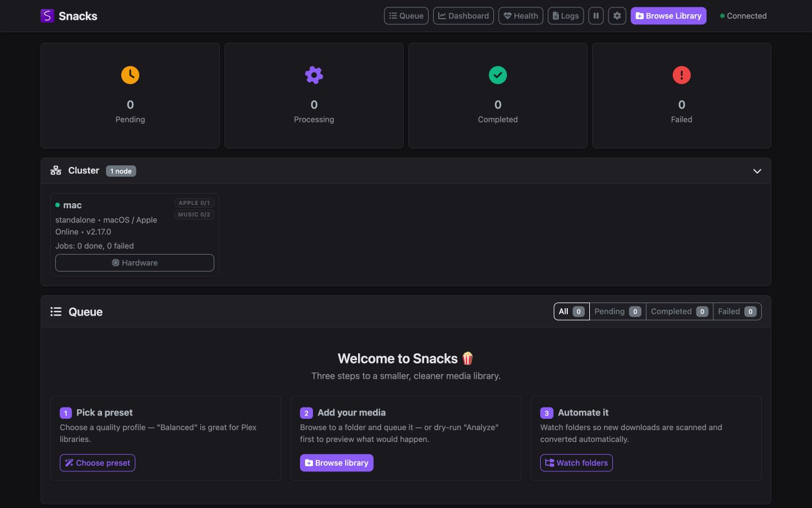The width and height of the screenshot is (812, 508).
Task: Click the Watch folders button
Action: (x=576, y=463)
